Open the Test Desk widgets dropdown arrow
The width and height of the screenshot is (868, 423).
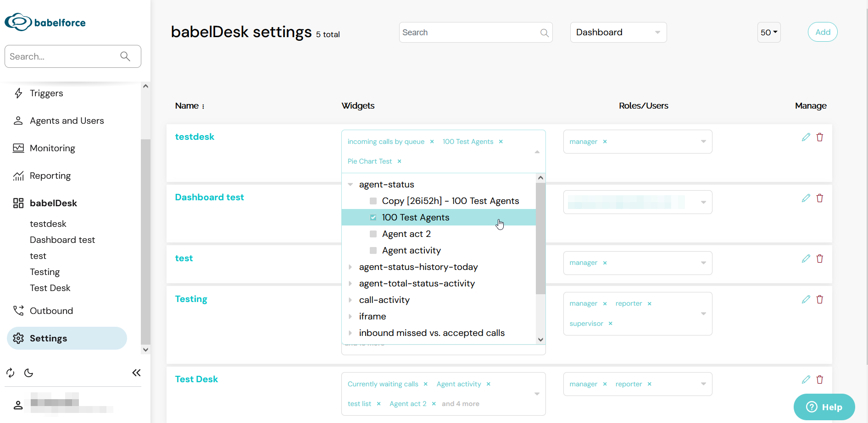point(537,394)
